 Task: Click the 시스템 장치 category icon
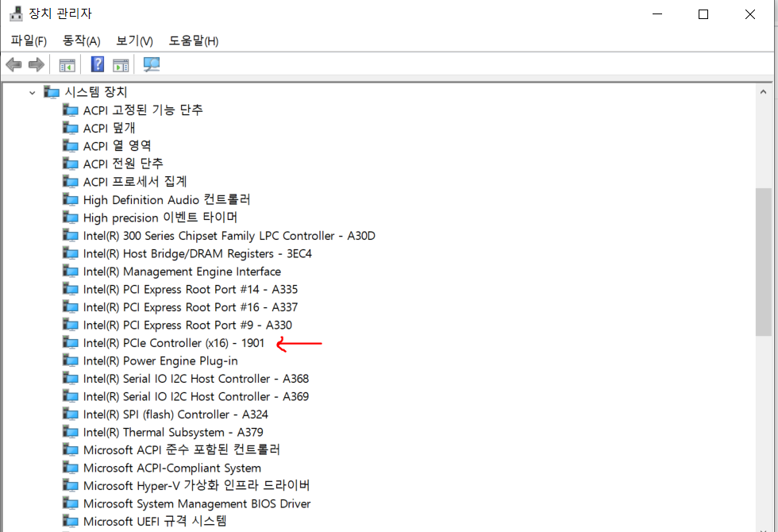[x=52, y=92]
